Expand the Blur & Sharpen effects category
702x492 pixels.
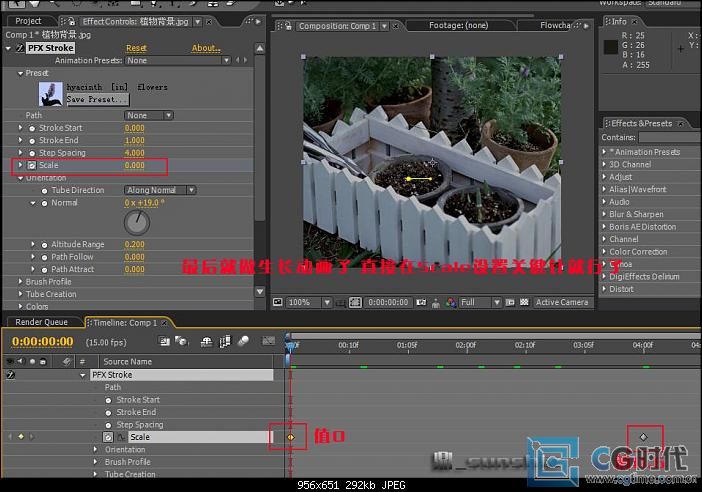point(604,214)
